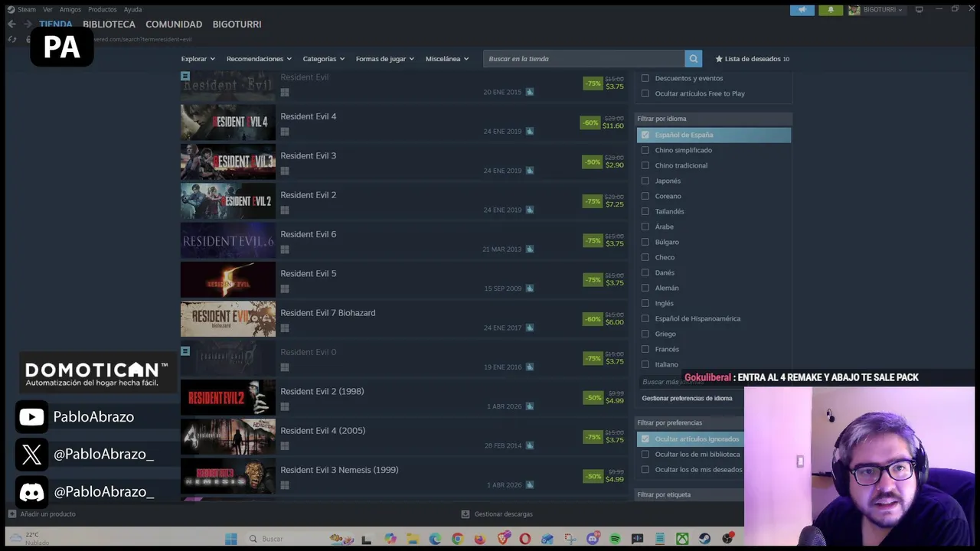Open Discord from the taskbar
980x551 pixels.
pos(593,539)
